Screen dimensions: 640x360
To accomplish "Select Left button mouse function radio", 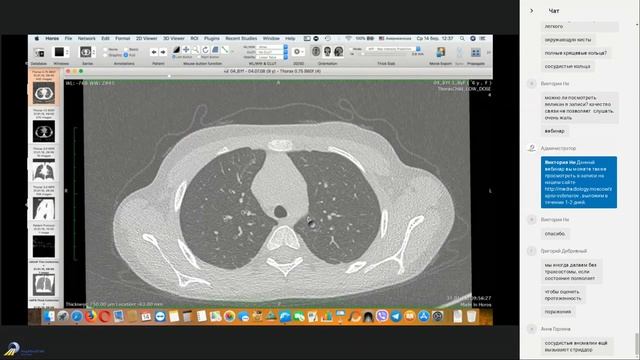I will [x=174, y=57].
